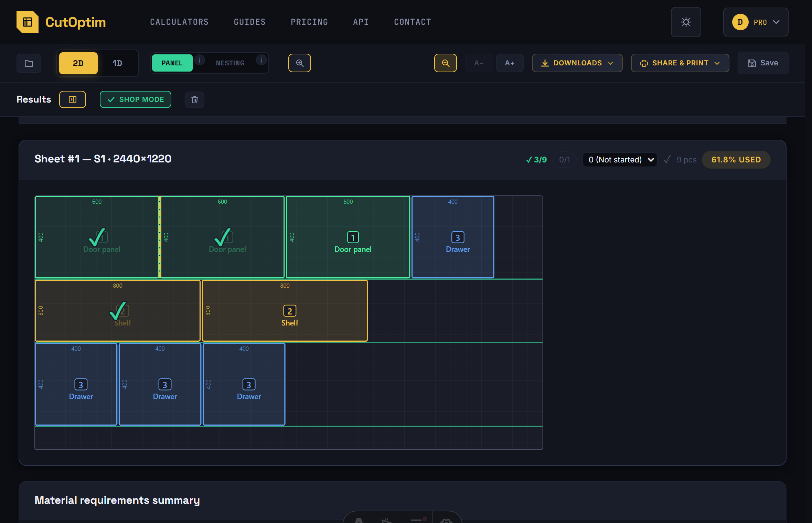812x523 pixels.
Task: Open the API menu item
Action: (361, 22)
